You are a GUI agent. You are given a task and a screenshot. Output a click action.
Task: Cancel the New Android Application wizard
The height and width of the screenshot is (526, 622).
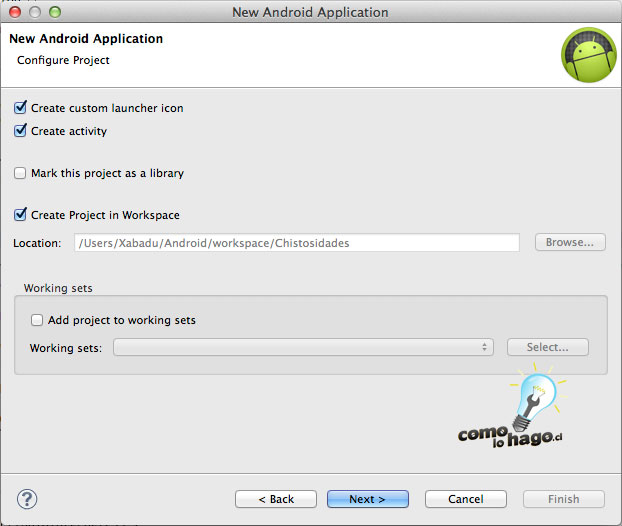[466, 499]
